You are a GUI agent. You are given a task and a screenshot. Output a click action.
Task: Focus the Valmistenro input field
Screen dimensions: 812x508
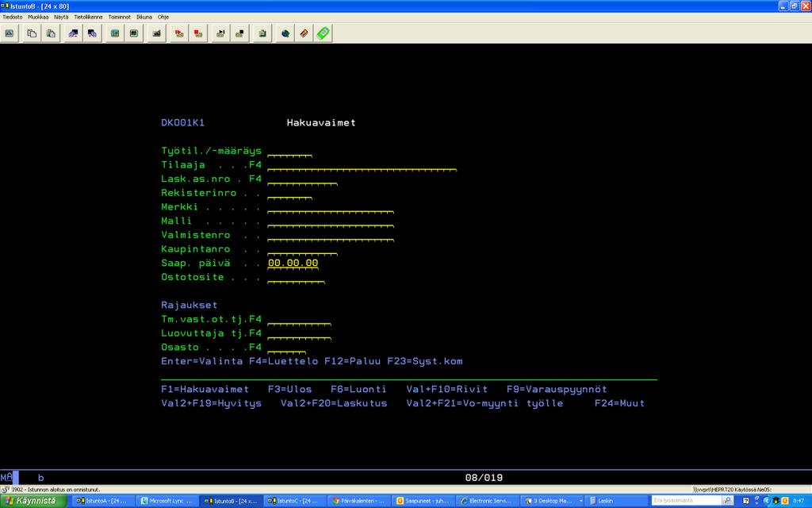pyautogui.click(x=331, y=235)
